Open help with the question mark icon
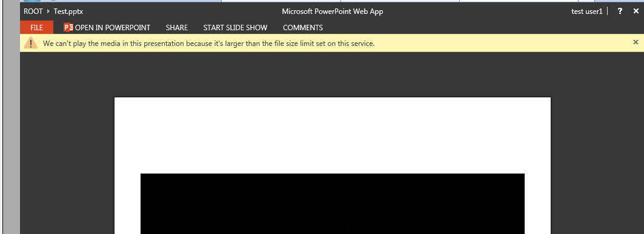 coord(620,11)
